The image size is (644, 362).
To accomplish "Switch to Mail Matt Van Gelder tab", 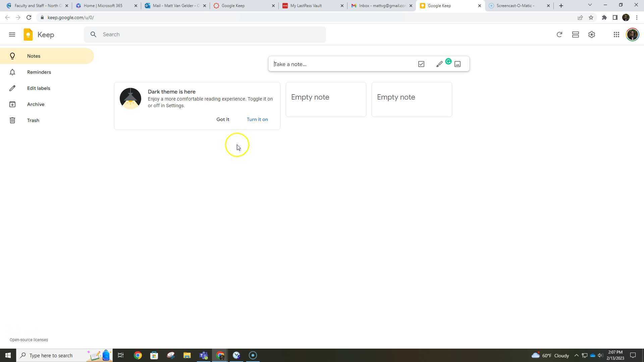I will click(175, 6).
